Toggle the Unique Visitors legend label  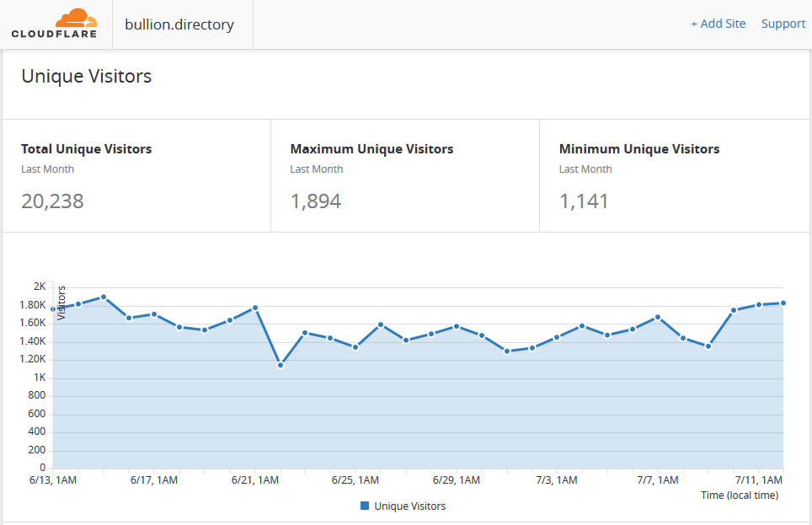click(410, 506)
